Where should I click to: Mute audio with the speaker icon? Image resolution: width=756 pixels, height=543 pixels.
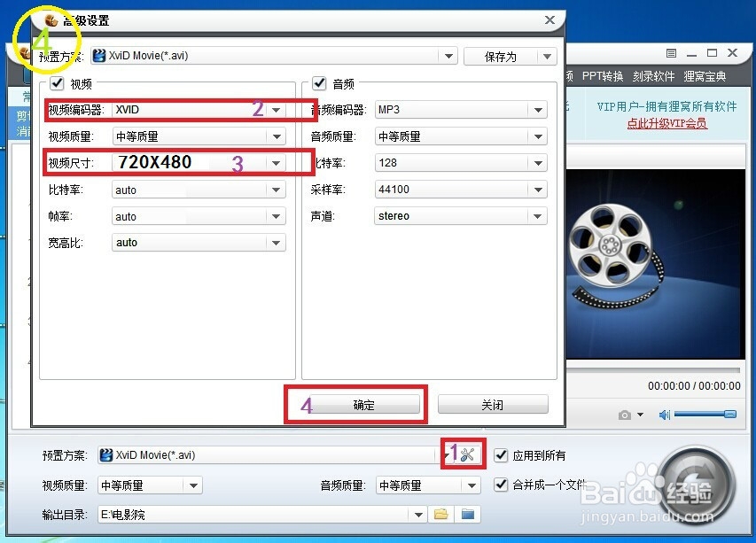(665, 415)
